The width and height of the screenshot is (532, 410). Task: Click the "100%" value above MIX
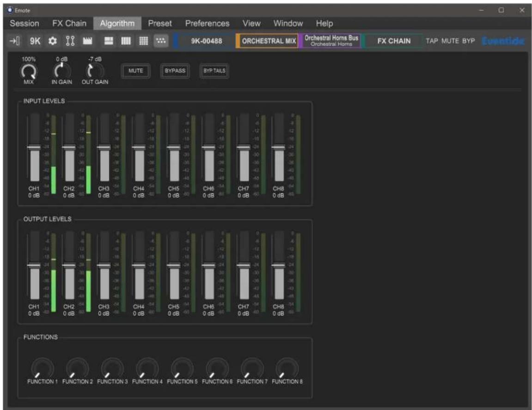29,59
